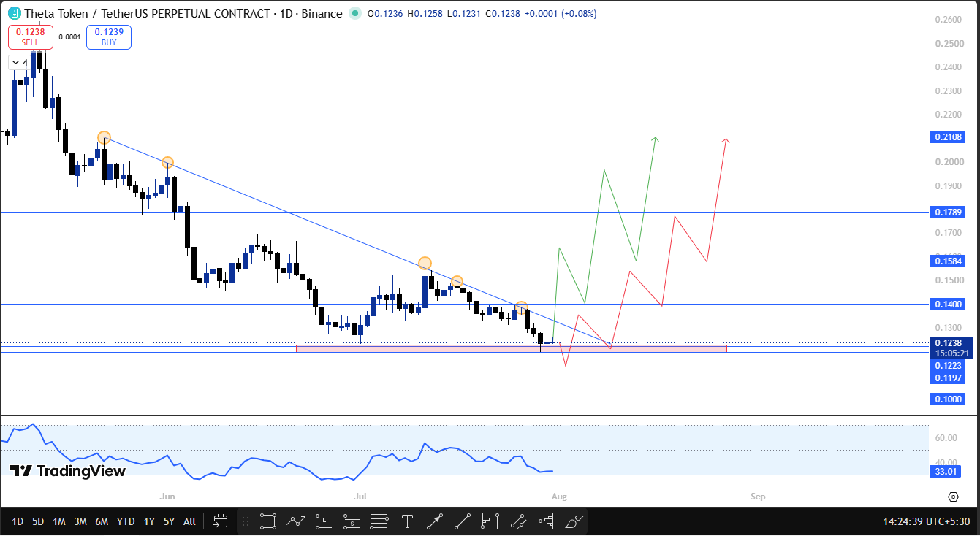This screenshot has height=536, width=980.
Task: Click the 0.1197 price level label
Action: pyautogui.click(x=949, y=378)
